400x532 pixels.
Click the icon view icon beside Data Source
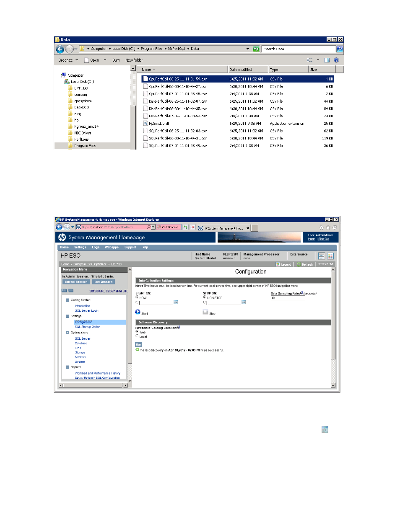pyautogui.click(x=330, y=256)
